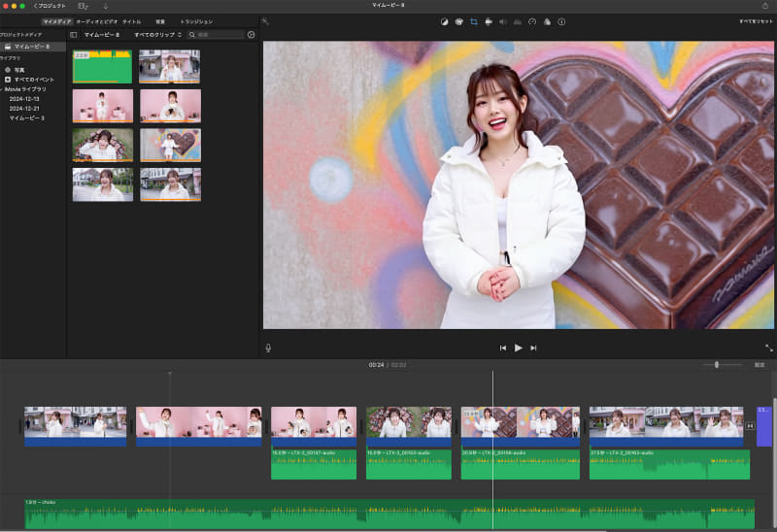Enter fullscreen playback with the expand arrows icon

pos(768,348)
